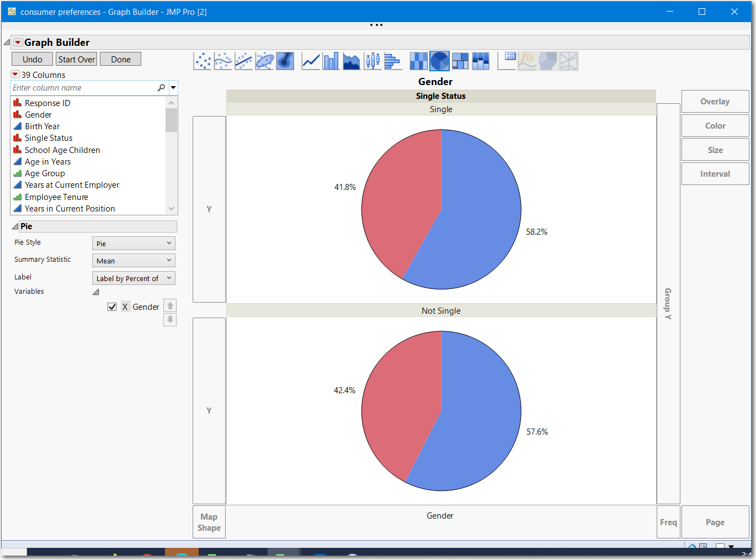Image resolution: width=756 pixels, height=560 pixels.
Task: Select the Box Plot element
Action: click(x=372, y=61)
